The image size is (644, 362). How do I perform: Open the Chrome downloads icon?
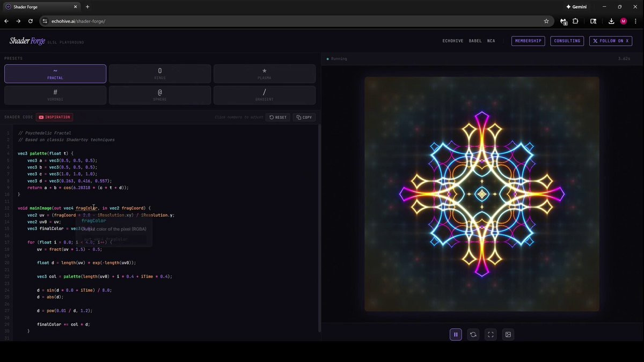coord(611,21)
